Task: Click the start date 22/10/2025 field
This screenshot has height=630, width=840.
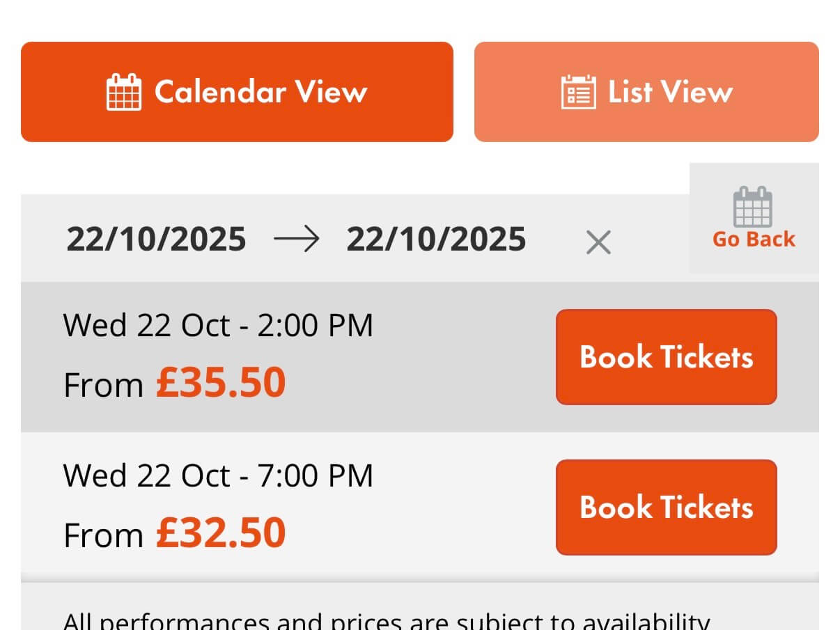Action: point(156,239)
